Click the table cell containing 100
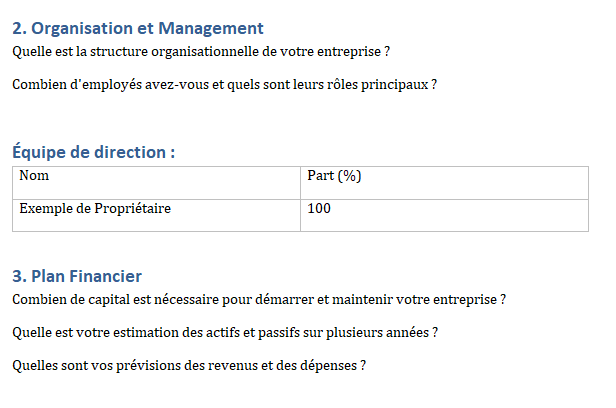Screen dimensions: 616x408 pos(444,216)
